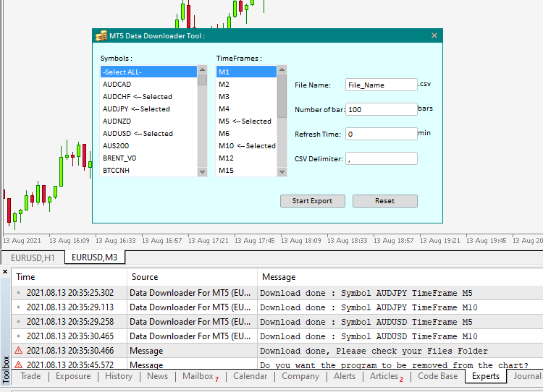
Task: Close the MT5 Data Downloader Tool dialog
Action: (x=434, y=35)
